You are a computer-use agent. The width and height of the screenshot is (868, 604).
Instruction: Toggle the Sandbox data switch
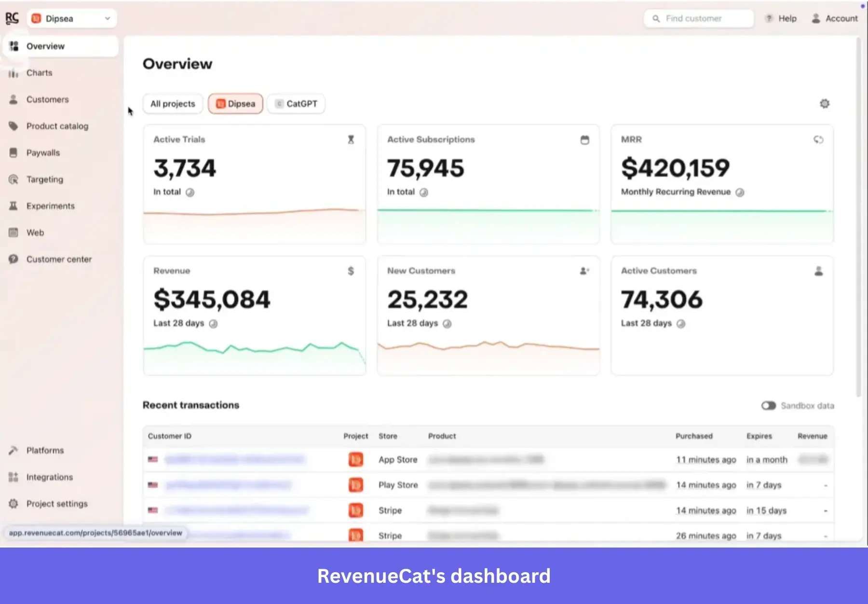click(769, 406)
